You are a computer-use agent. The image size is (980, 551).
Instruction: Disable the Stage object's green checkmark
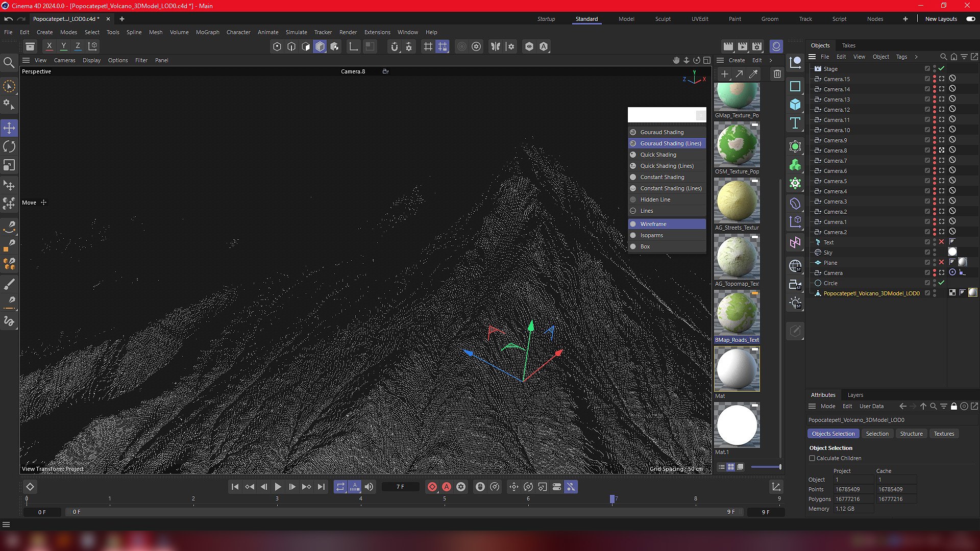click(x=942, y=69)
